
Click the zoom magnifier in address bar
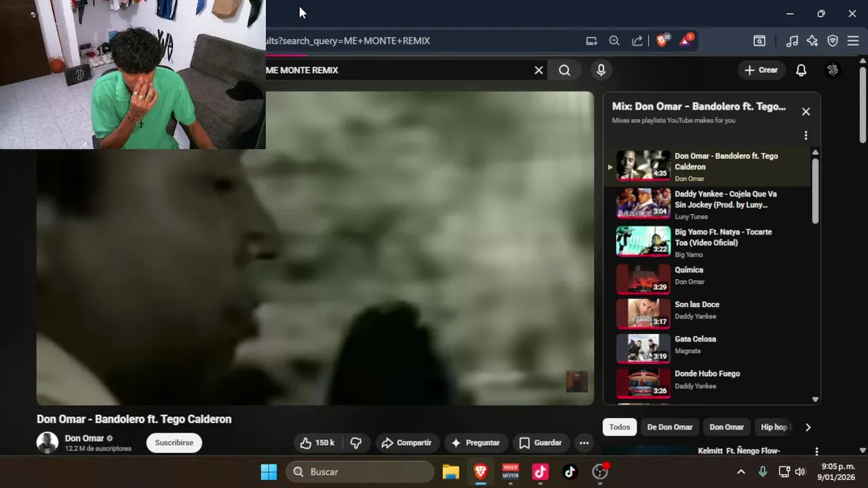point(614,41)
